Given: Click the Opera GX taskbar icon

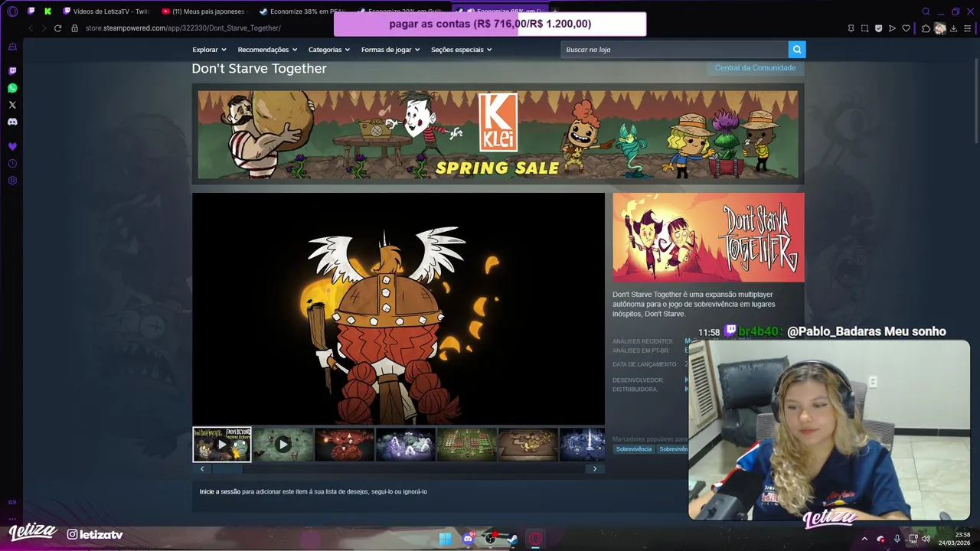Looking at the screenshot, I should tap(535, 539).
